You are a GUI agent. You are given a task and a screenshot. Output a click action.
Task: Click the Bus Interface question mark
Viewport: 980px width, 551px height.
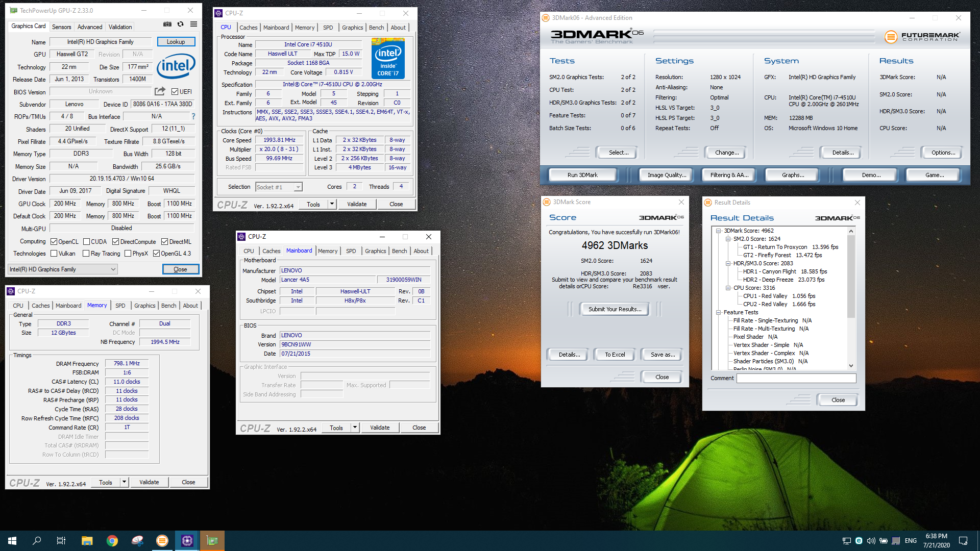[x=193, y=116]
